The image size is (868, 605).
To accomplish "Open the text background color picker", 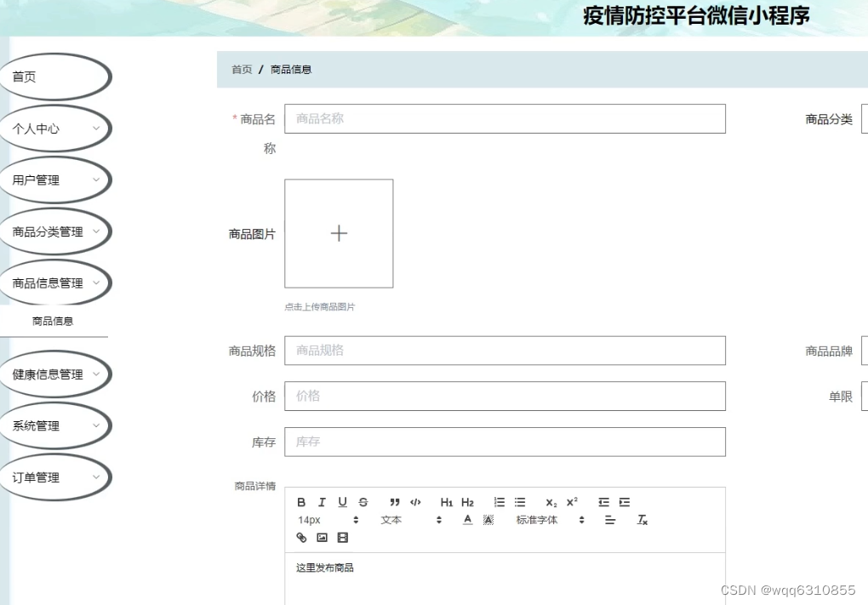I will [x=488, y=520].
